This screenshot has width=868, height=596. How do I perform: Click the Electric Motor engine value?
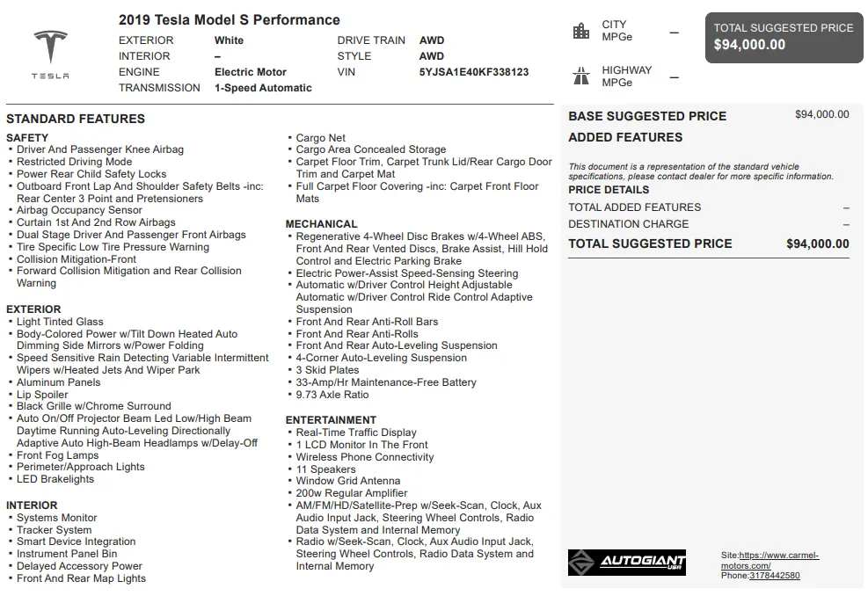(x=251, y=72)
